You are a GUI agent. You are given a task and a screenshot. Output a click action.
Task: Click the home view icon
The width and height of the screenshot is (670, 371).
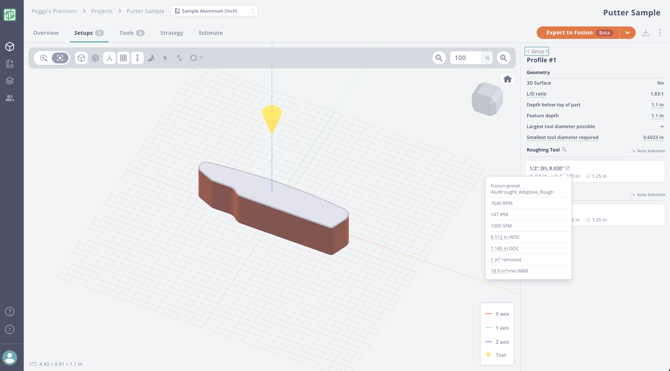click(507, 79)
